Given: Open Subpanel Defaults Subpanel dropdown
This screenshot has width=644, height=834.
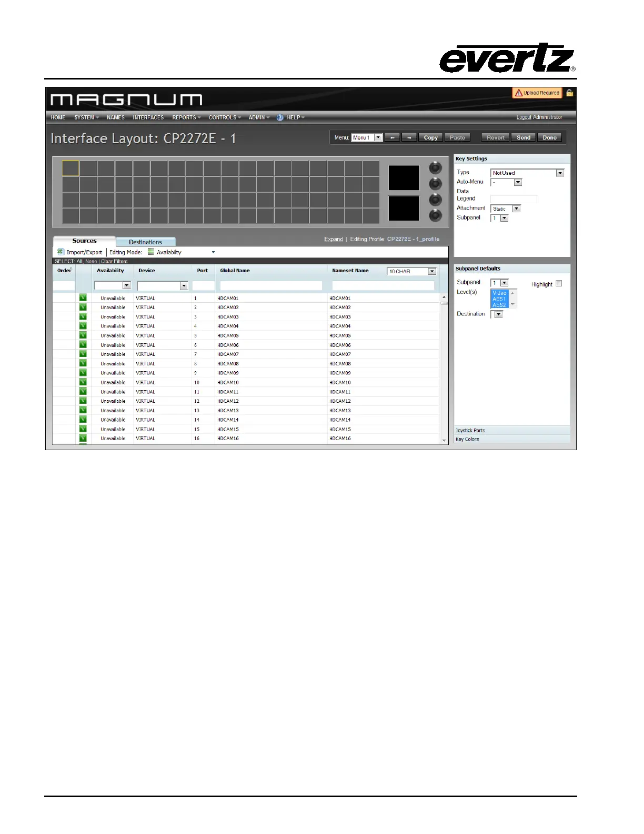Looking at the screenshot, I should [x=499, y=283].
